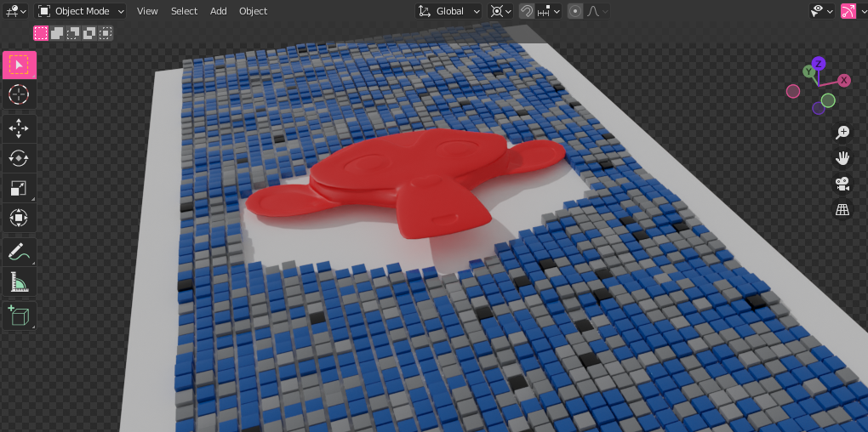Image resolution: width=868 pixels, height=432 pixels.
Task: Select the Annotate pencil tool
Action: 20,253
